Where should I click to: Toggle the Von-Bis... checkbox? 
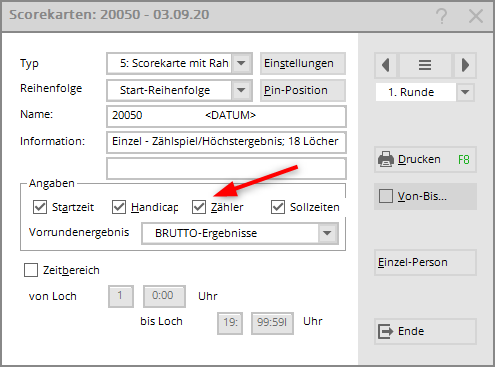(x=386, y=196)
